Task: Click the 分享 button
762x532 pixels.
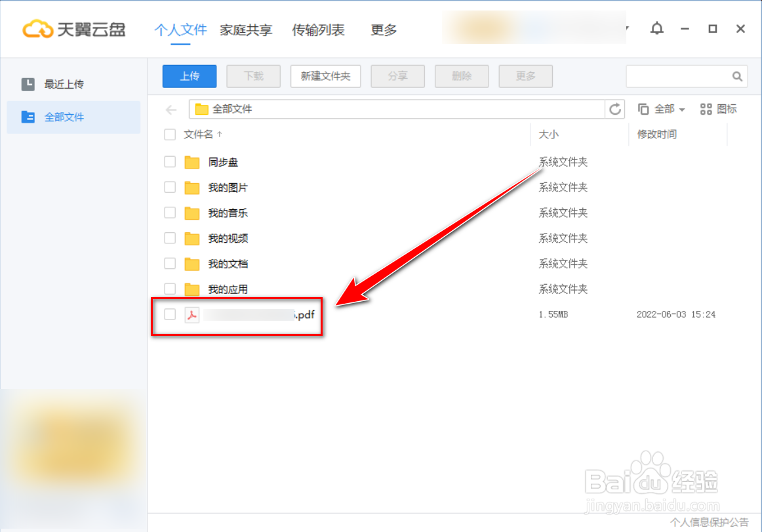Action: click(397, 76)
